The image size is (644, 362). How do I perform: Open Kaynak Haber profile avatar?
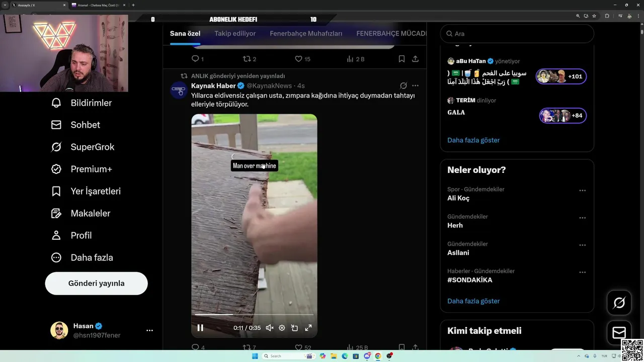click(x=179, y=90)
